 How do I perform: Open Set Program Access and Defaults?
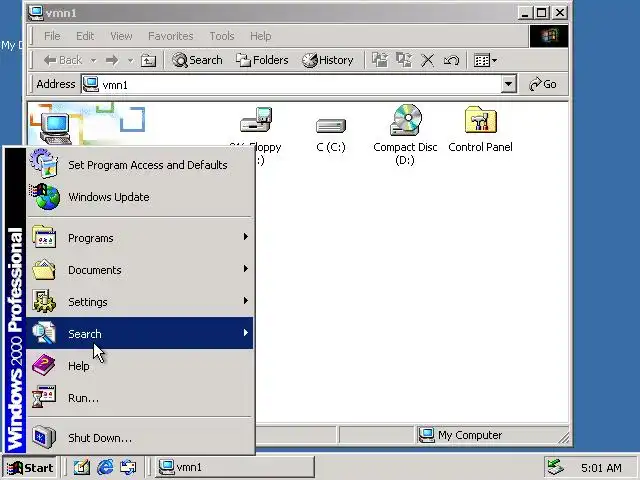click(x=140, y=164)
